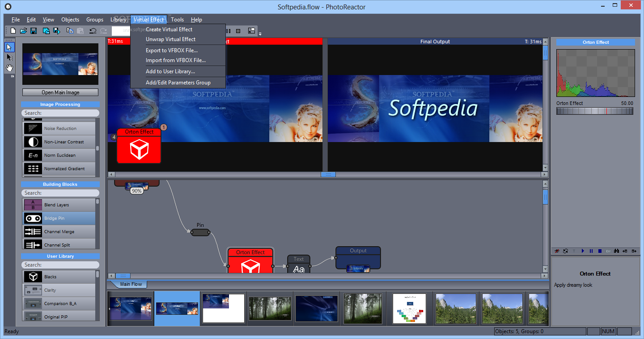Click the blue pause icon in properties panel

tap(591, 251)
